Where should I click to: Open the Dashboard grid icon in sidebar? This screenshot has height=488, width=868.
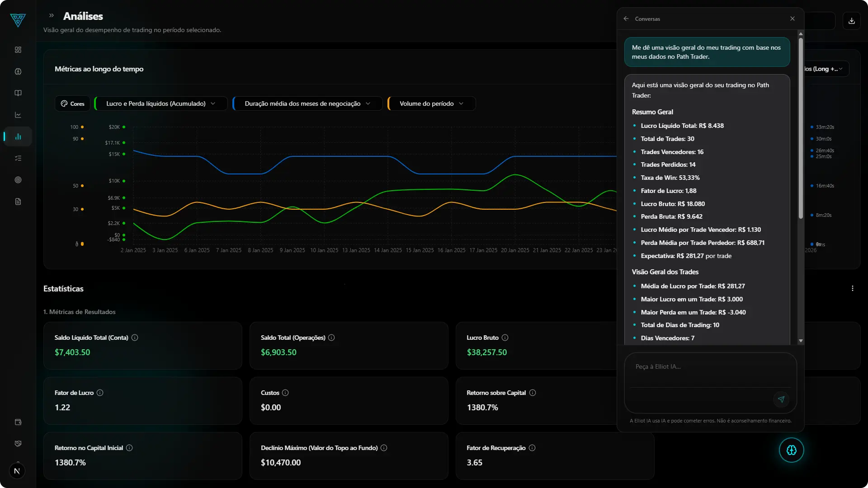point(18,50)
